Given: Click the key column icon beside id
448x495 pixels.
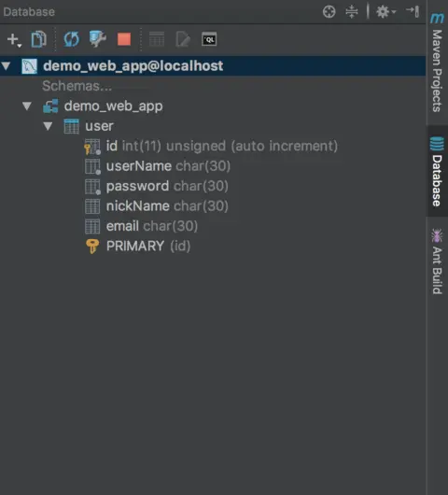Looking at the screenshot, I should (92, 147).
